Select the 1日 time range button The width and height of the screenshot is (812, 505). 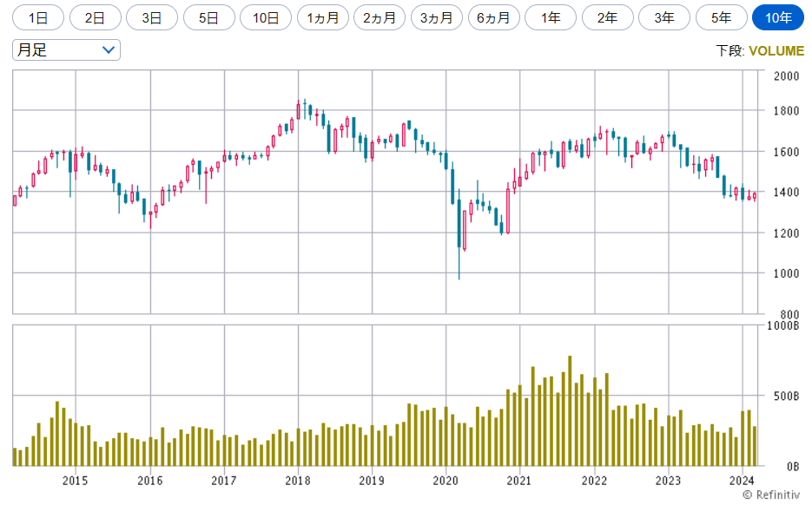pos(38,17)
